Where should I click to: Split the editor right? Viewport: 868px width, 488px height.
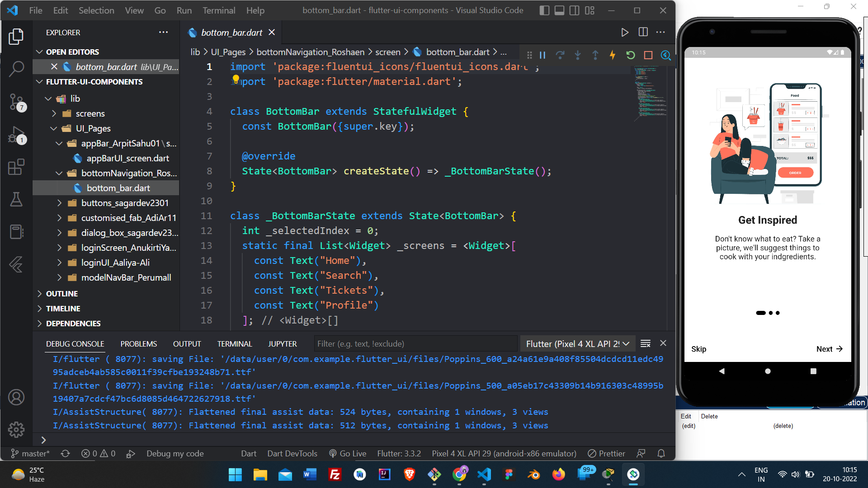tap(643, 32)
